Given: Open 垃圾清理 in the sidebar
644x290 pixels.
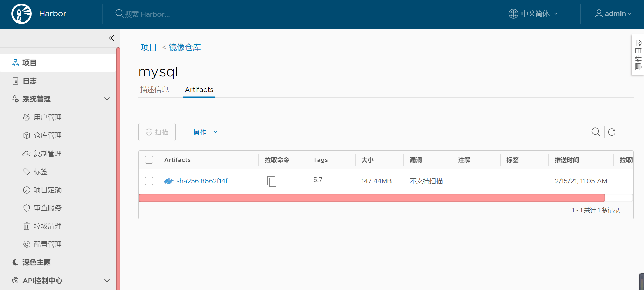Looking at the screenshot, I should pos(48,226).
